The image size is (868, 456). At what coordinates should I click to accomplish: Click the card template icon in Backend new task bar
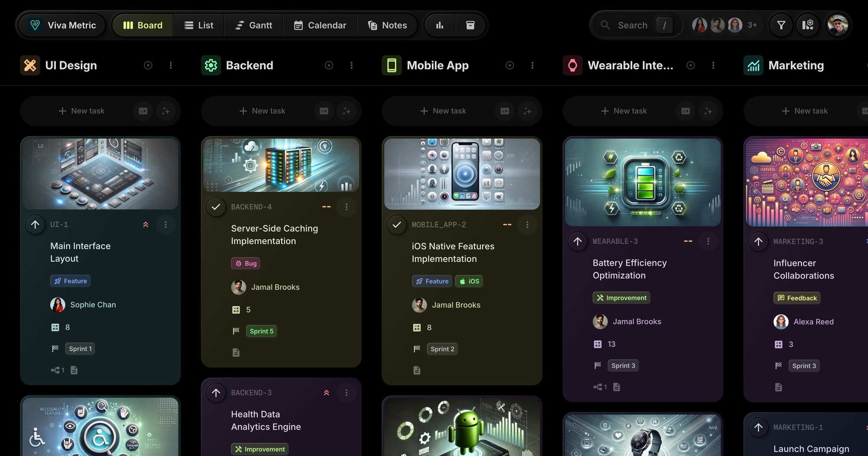pos(324,111)
